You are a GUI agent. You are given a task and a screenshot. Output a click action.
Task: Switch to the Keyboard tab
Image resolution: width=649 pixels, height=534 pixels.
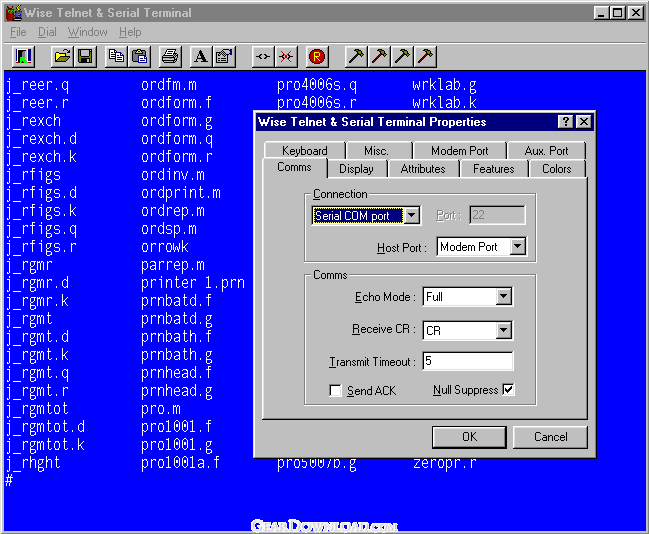coord(304,151)
